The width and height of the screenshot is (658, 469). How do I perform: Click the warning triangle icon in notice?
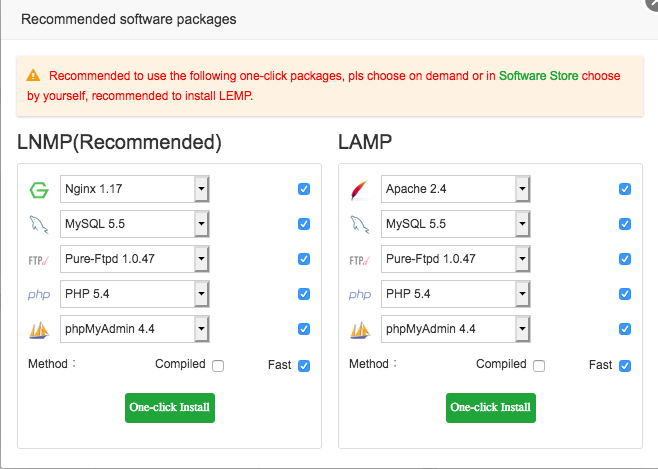tap(33, 76)
